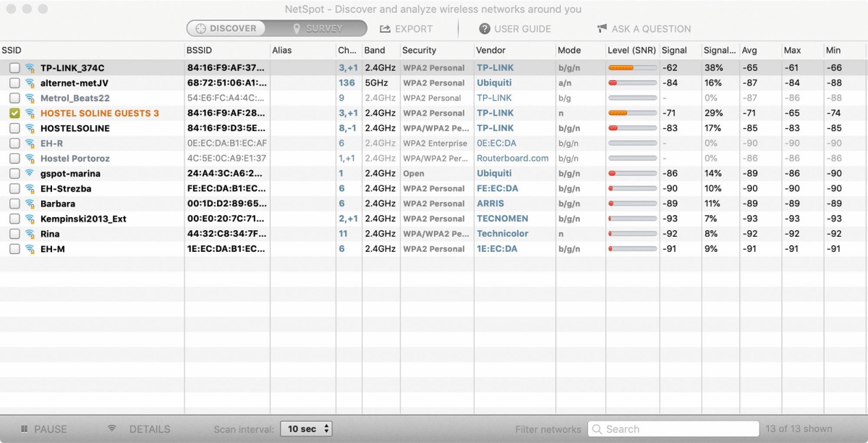
Task: Click the 5GHz band cell
Action: coord(376,83)
